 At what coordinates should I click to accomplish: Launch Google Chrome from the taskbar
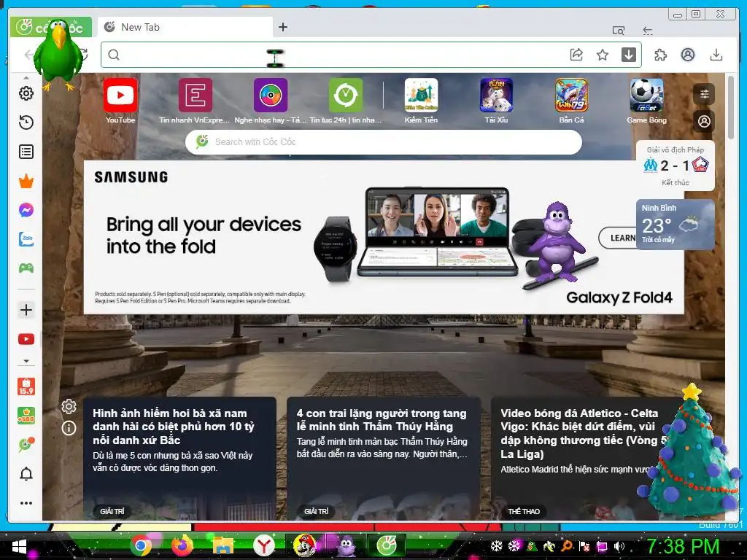click(141, 545)
